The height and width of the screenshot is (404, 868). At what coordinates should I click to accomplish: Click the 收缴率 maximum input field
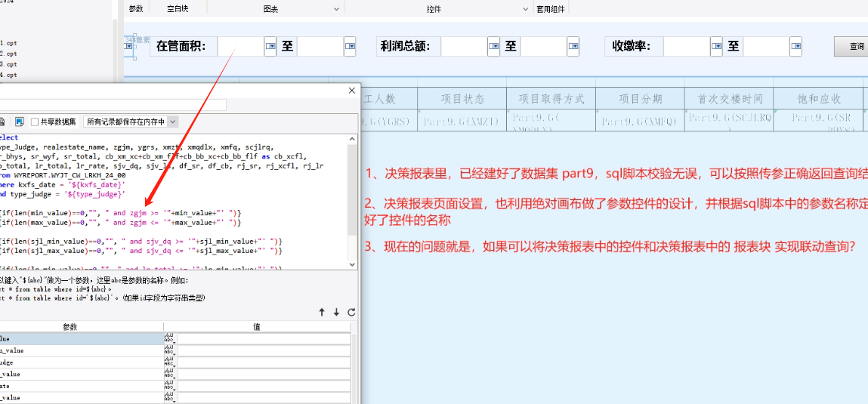coord(767,47)
